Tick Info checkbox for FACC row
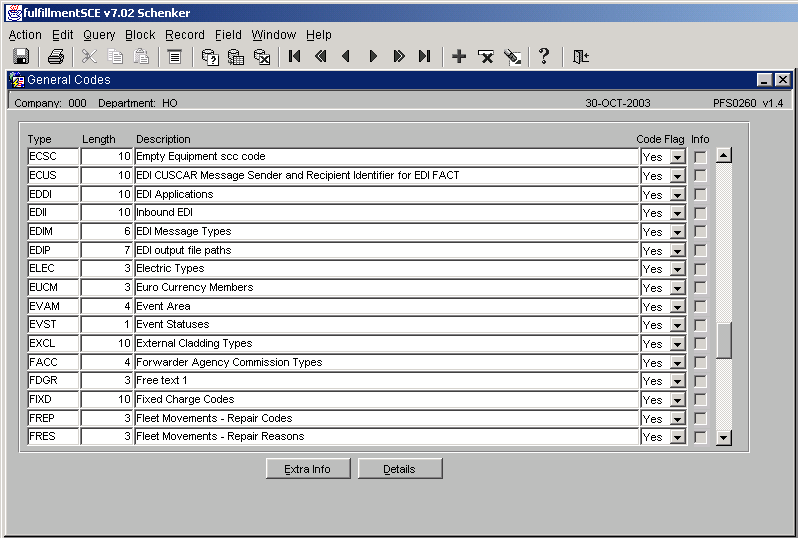The image size is (798, 538). [700, 362]
